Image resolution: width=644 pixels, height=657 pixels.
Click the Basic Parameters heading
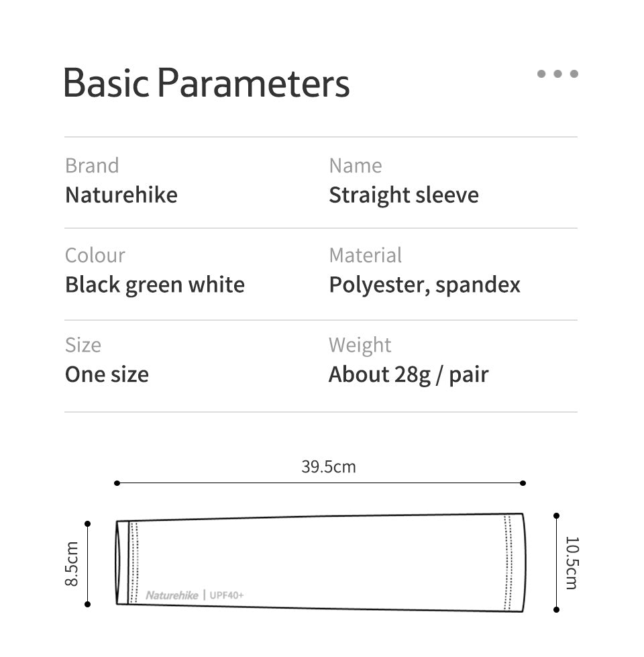pyautogui.click(x=207, y=83)
